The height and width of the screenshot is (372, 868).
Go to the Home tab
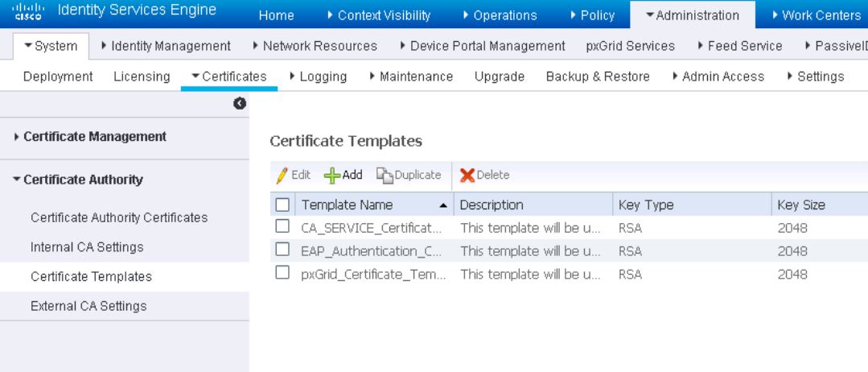click(x=276, y=15)
